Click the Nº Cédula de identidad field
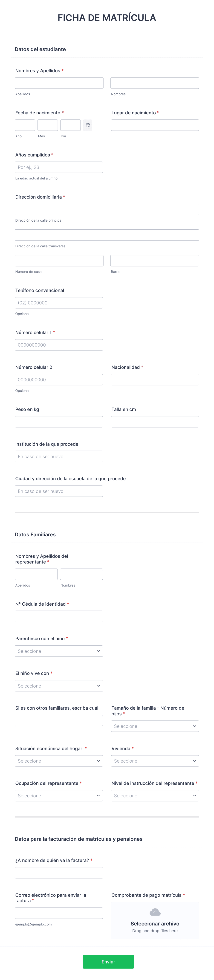This screenshot has height=980, width=214. tap(59, 616)
